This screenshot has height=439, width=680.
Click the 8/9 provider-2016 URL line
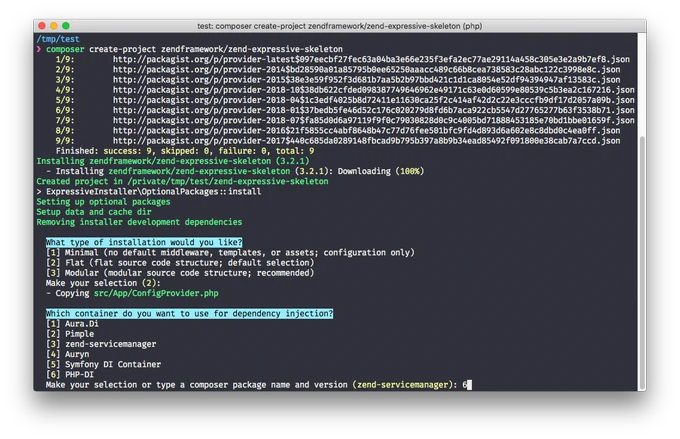pyautogui.click(x=338, y=131)
